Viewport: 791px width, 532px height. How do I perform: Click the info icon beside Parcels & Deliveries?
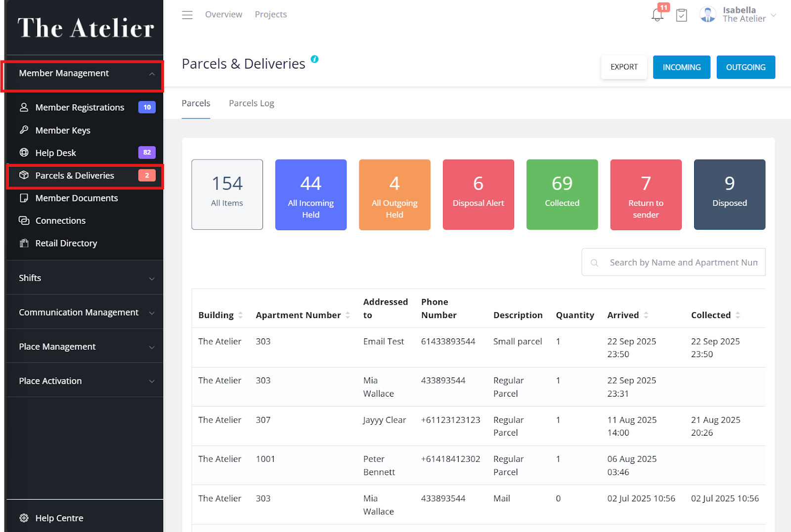pyautogui.click(x=314, y=59)
